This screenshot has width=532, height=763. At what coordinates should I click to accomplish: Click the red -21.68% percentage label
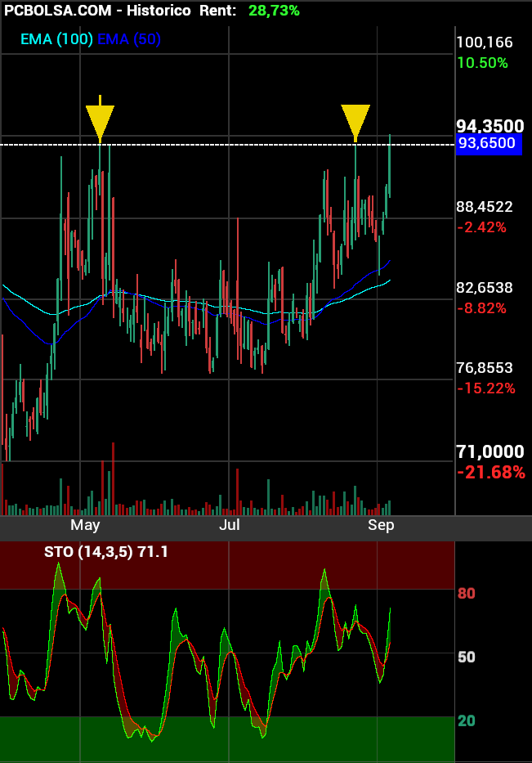pos(490,472)
